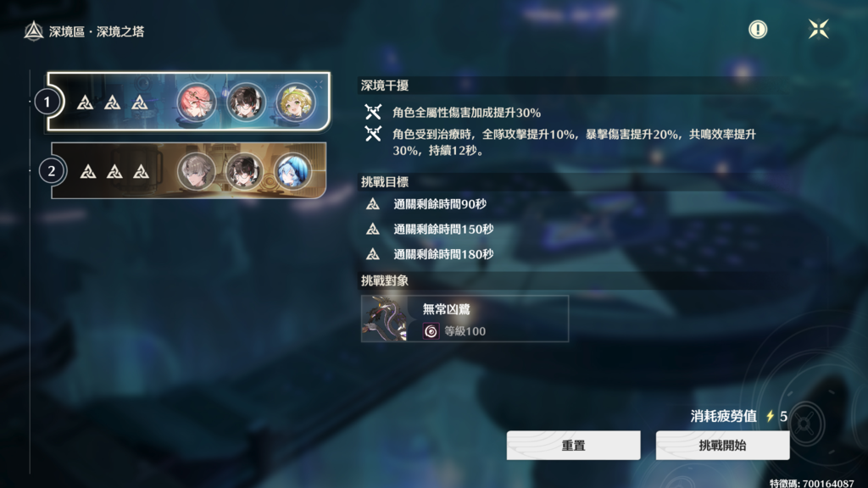Select the gray-haired character in team 2

click(196, 171)
